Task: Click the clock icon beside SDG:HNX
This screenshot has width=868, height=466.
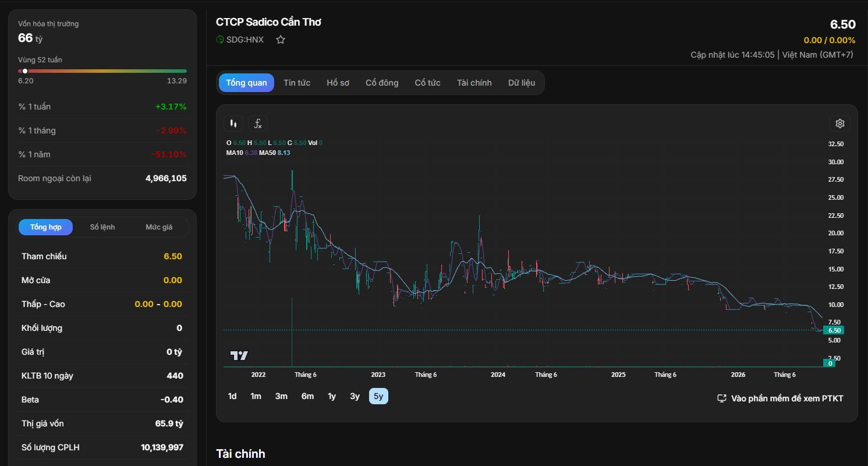Action: pyautogui.click(x=220, y=40)
